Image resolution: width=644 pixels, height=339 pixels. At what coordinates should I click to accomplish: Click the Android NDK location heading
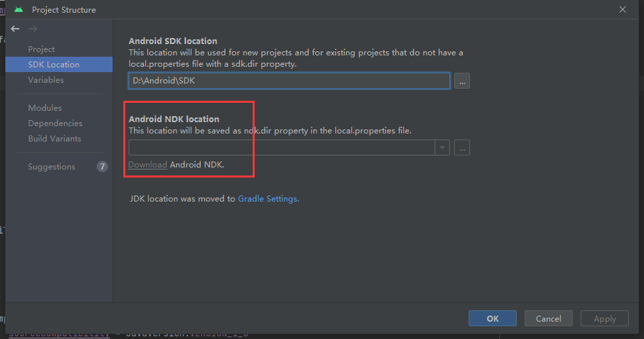[174, 119]
